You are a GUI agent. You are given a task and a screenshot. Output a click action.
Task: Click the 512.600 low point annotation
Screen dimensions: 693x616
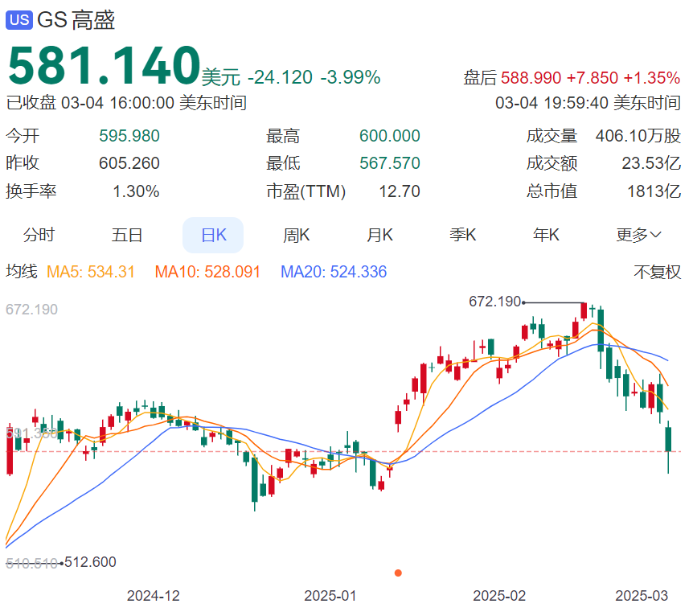(x=90, y=562)
